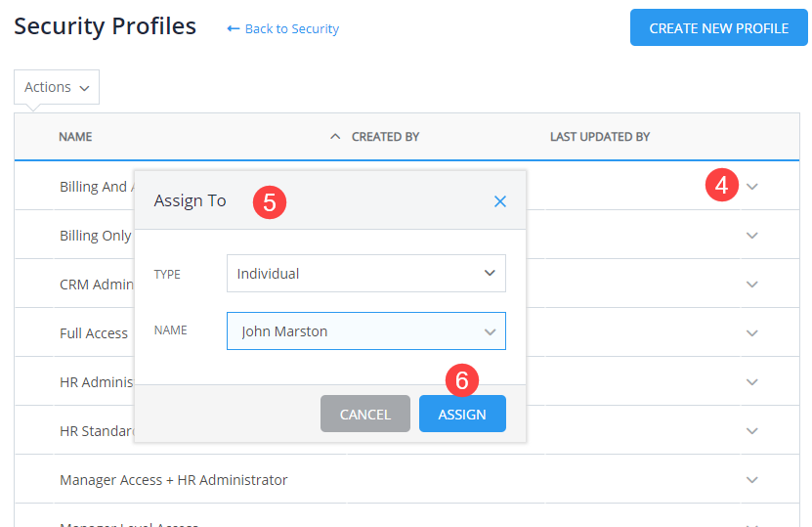The image size is (812, 527).
Task: Sort by the Name column header
Action: (75, 137)
